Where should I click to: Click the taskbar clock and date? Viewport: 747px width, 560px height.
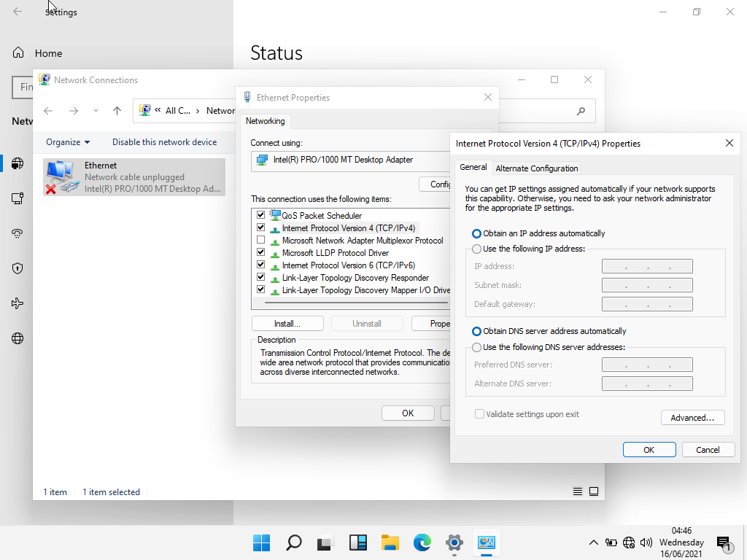click(x=681, y=542)
